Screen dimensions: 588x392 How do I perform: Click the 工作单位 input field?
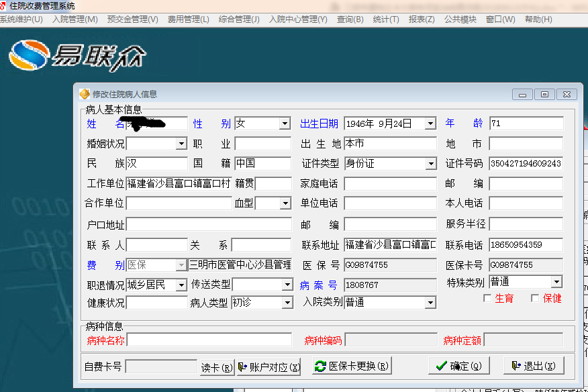pyautogui.click(x=179, y=183)
